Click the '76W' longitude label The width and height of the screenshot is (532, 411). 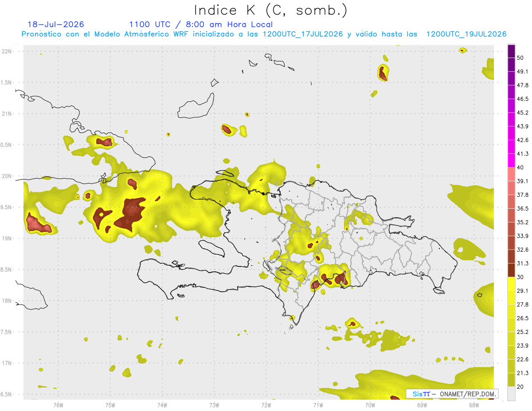[x=58, y=405]
